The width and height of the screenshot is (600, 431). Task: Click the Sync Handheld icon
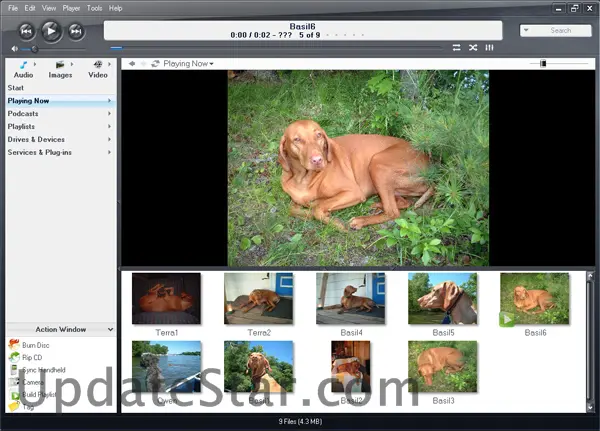pos(14,370)
